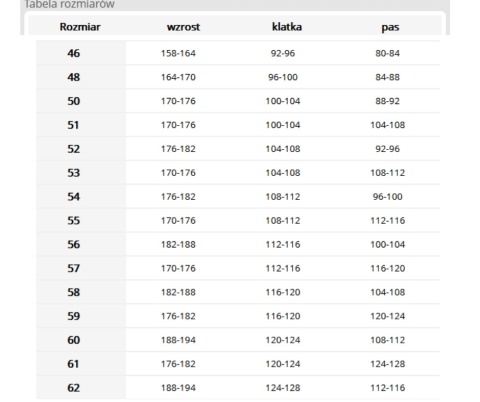Select the size 60 row label

tap(74, 340)
